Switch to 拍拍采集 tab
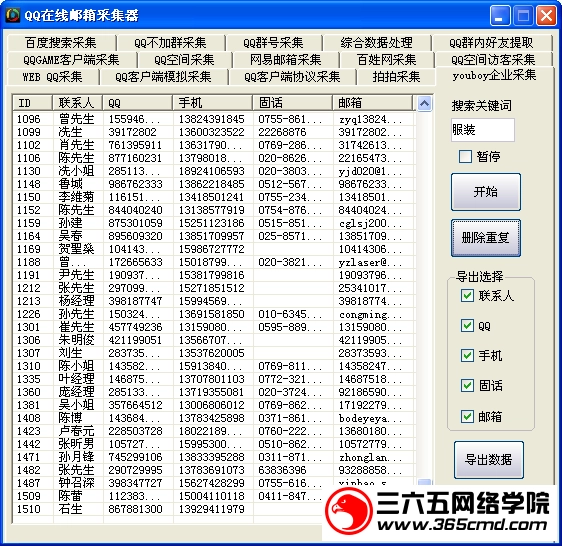This screenshot has width=562, height=546. click(396, 77)
